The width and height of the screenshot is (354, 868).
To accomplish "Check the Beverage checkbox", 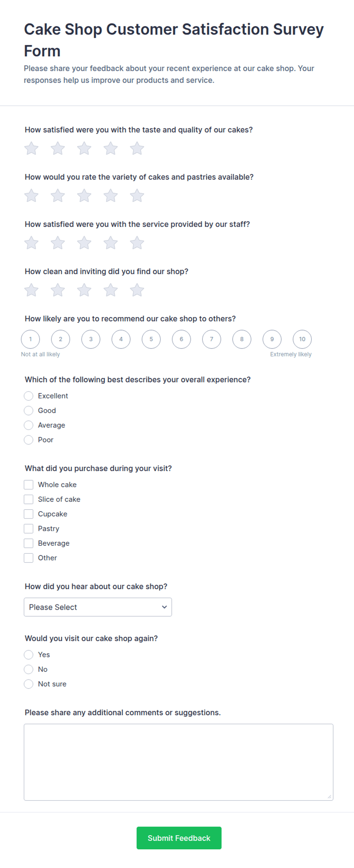I will (x=29, y=543).
